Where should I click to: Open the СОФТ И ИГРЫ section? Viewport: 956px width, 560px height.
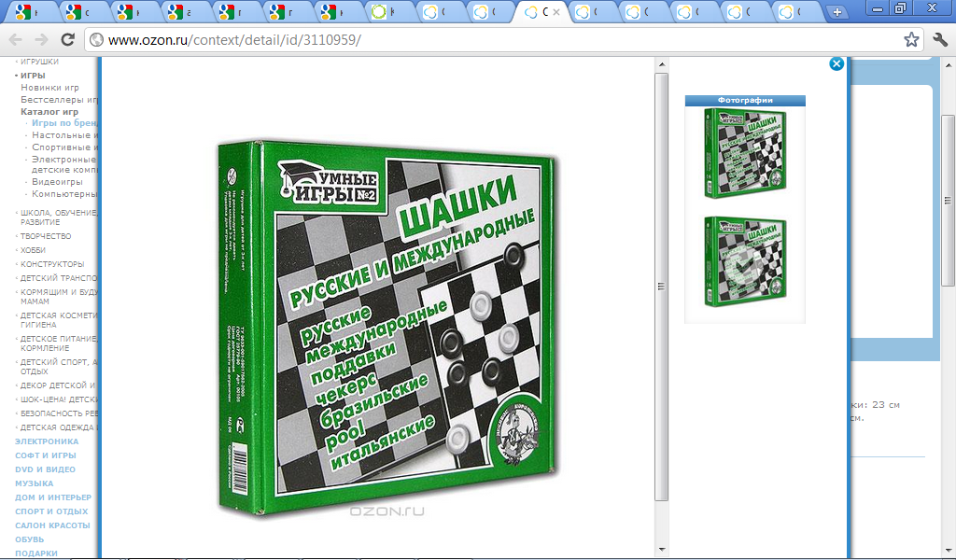coord(46,455)
